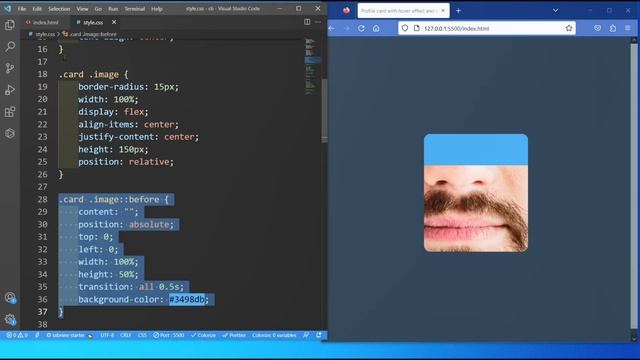Viewport: 640px width, 360px height.
Task: Click the 'position: relative;' code line
Action: coord(126,162)
